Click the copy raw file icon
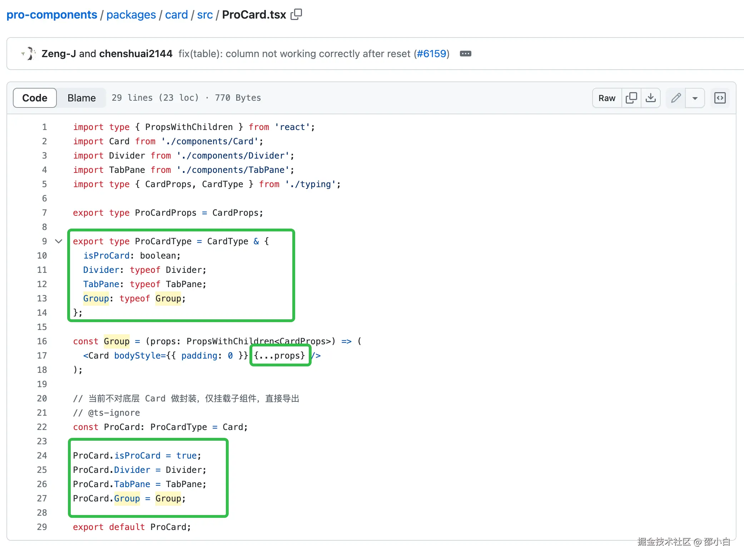Screen dimensions: 744x560 pos(631,98)
